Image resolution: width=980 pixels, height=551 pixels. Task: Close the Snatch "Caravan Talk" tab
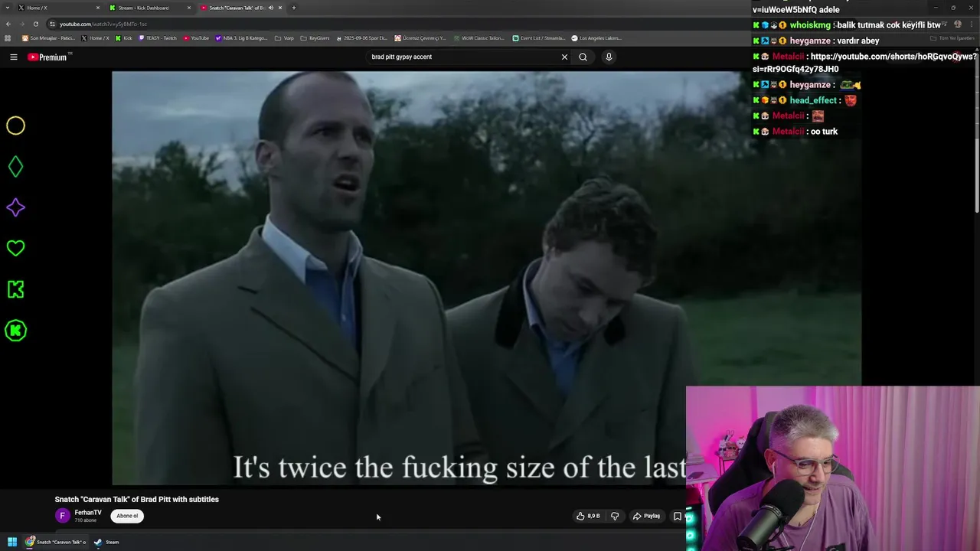point(280,8)
